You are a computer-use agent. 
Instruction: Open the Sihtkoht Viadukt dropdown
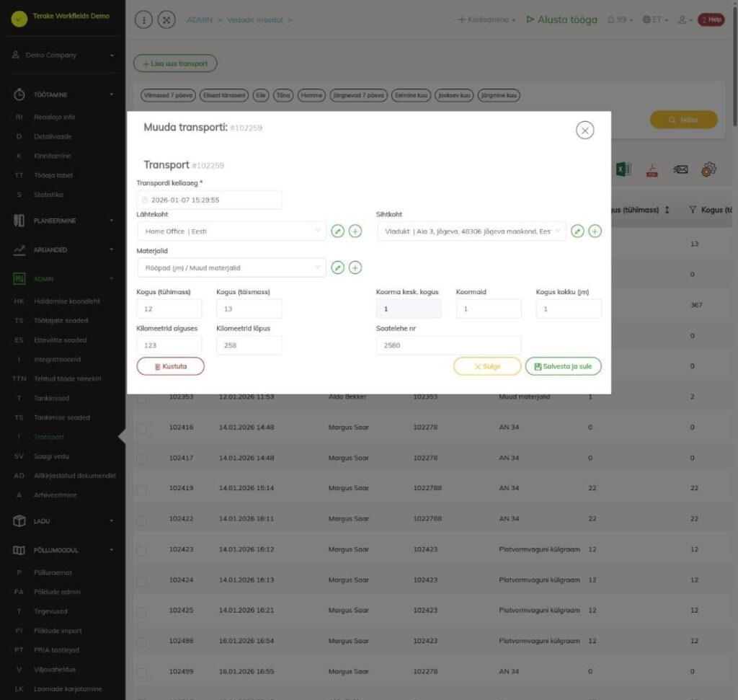[x=471, y=231]
